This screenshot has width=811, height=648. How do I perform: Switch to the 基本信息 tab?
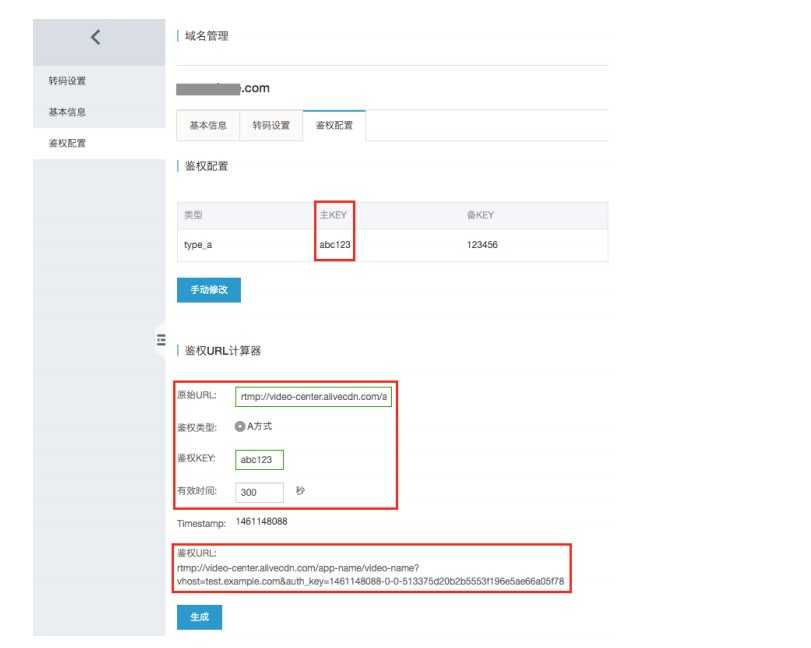(208, 125)
